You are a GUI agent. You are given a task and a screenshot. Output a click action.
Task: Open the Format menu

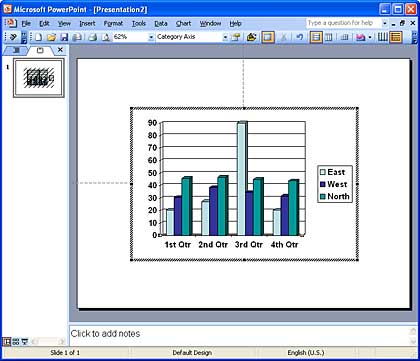(113, 24)
